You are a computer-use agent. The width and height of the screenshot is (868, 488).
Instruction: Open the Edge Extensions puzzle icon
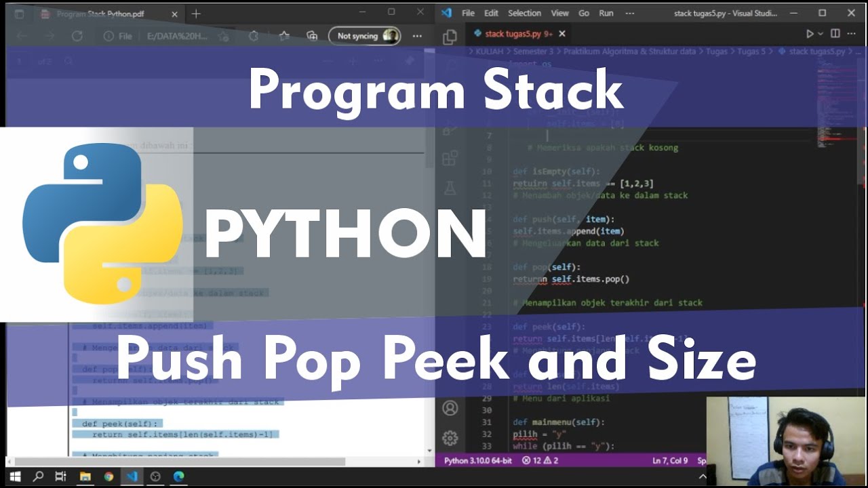[x=254, y=37]
